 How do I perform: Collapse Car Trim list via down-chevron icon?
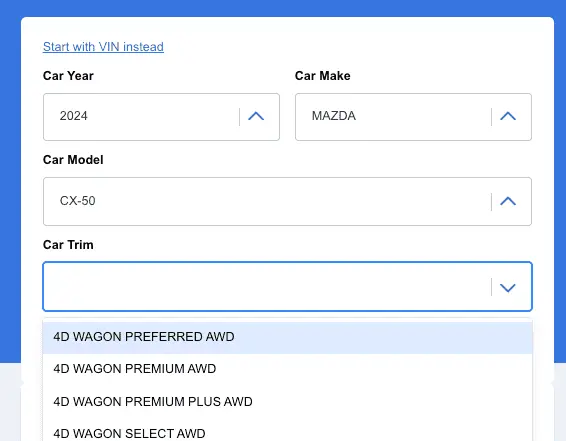click(x=508, y=288)
